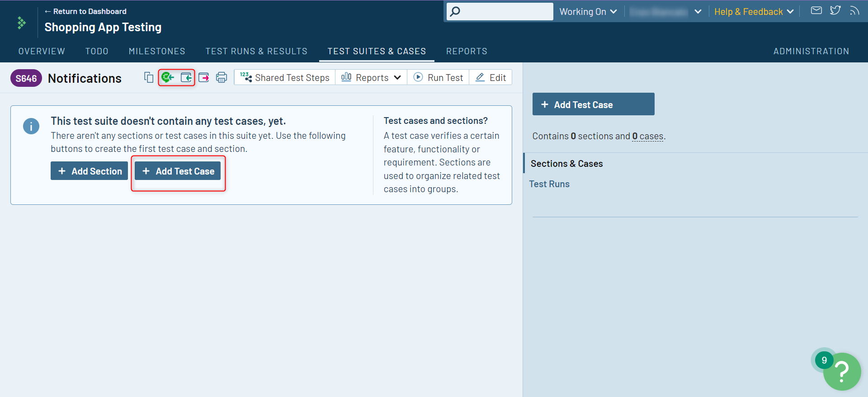Click the export icon with pink arrow
The width and height of the screenshot is (868, 397).
[x=204, y=77]
